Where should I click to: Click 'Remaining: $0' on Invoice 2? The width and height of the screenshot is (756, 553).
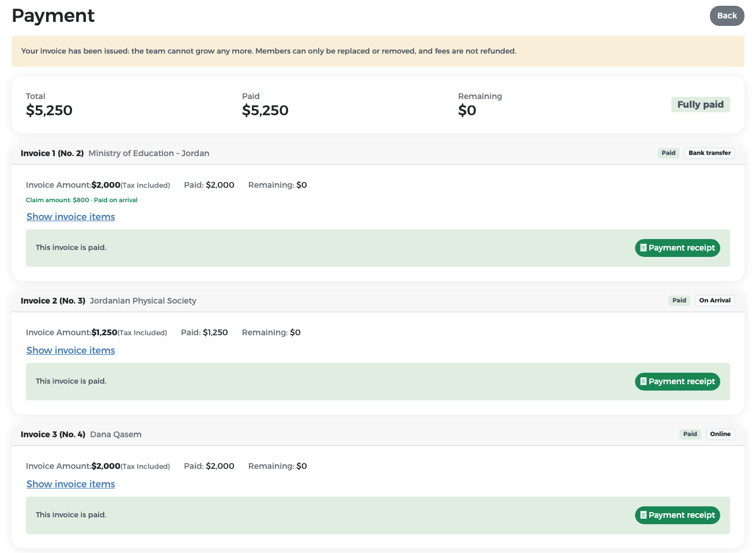click(x=271, y=332)
